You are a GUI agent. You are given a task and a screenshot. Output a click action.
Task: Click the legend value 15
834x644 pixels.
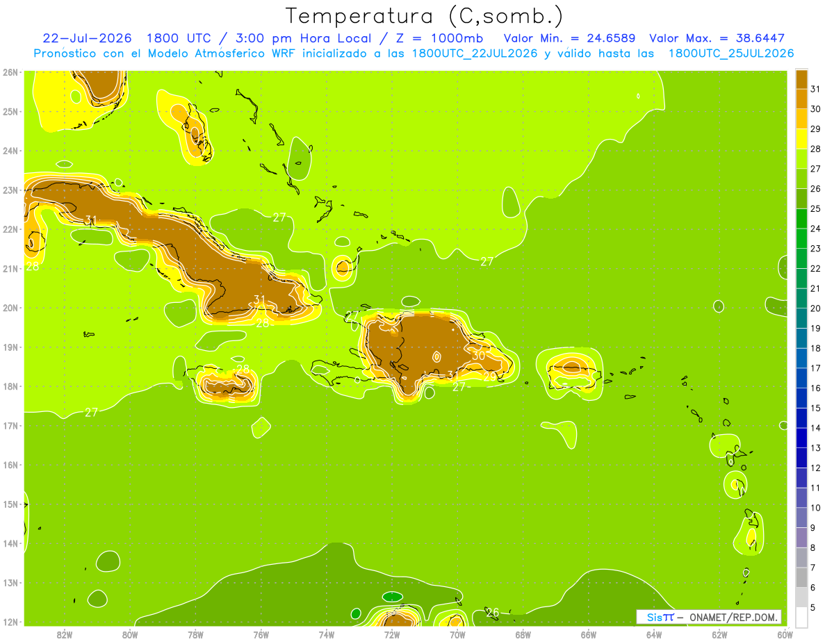815,408
